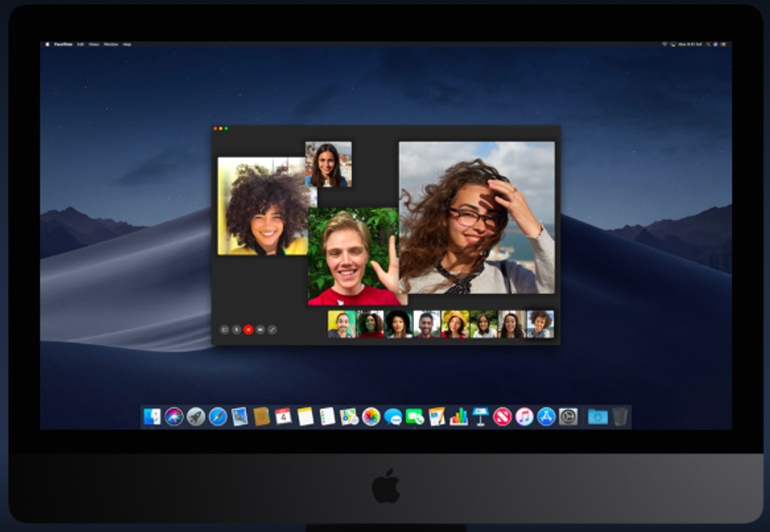Select the woman with yellow hat thumbnail
Screen dimensions: 770x532
coord(455,324)
